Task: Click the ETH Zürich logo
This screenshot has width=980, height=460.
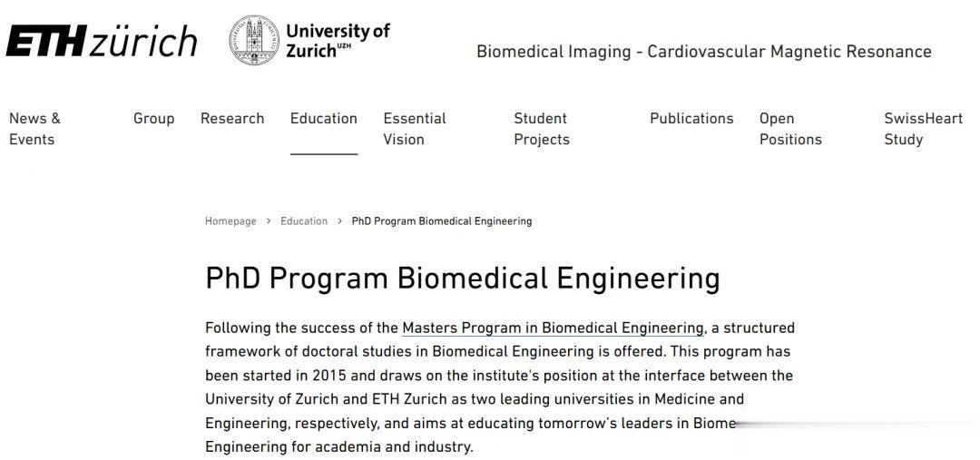Action: (101, 41)
